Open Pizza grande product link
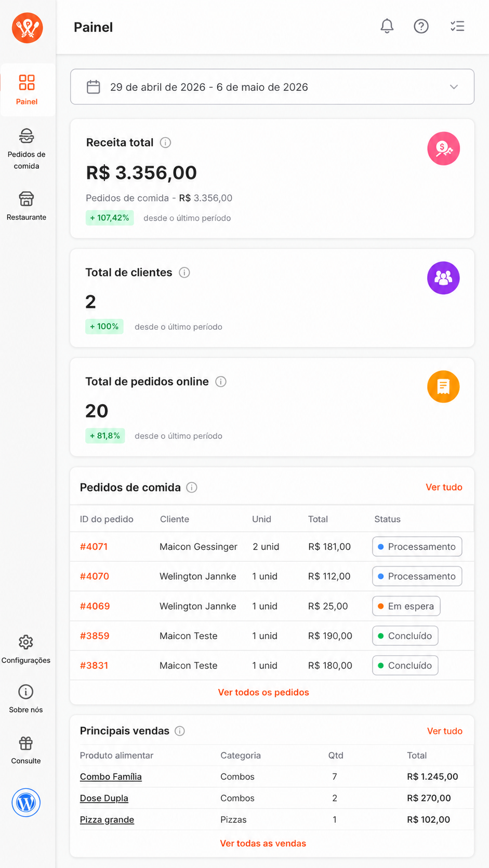Viewport: 489px width, 868px height. tap(107, 820)
